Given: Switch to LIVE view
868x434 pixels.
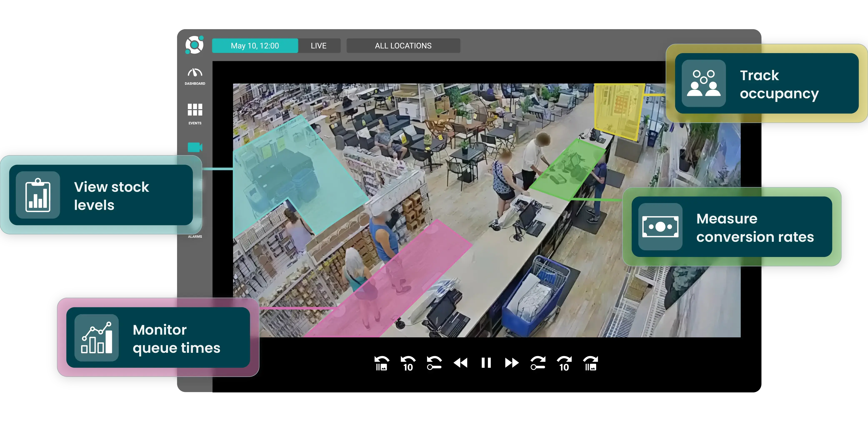Looking at the screenshot, I should tap(319, 45).
